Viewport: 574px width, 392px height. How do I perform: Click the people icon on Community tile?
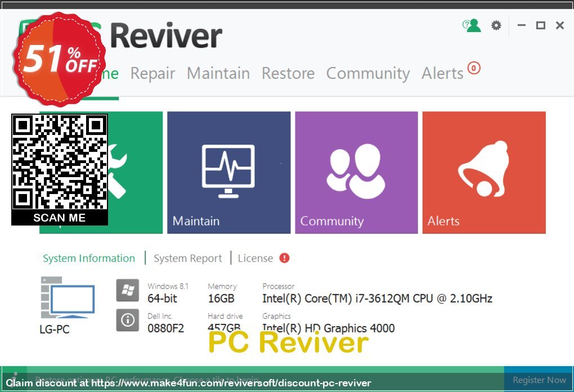(x=356, y=171)
